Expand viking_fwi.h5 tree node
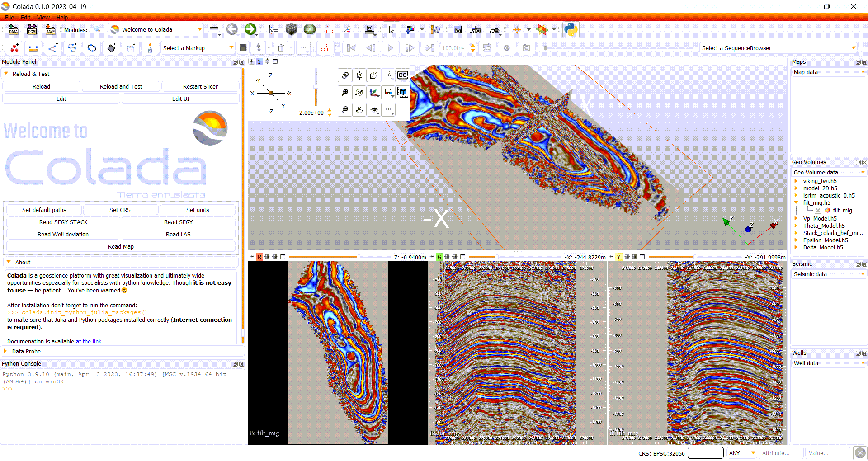The height and width of the screenshot is (461, 868). click(x=796, y=181)
